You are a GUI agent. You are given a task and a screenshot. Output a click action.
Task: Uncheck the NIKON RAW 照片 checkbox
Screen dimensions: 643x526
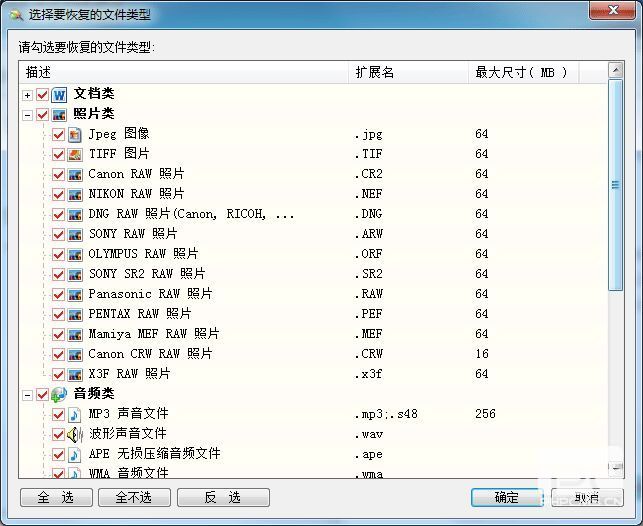pos(59,194)
